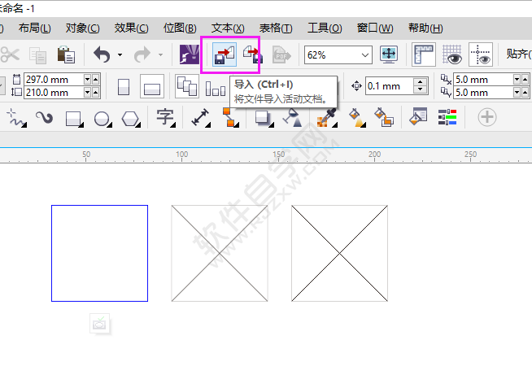Click the full screen preview icon
This screenshot has height=392, width=532.
(389, 54)
